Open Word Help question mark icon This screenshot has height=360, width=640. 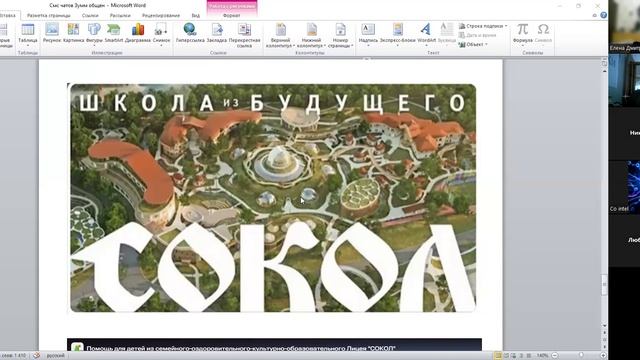(603, 15)
